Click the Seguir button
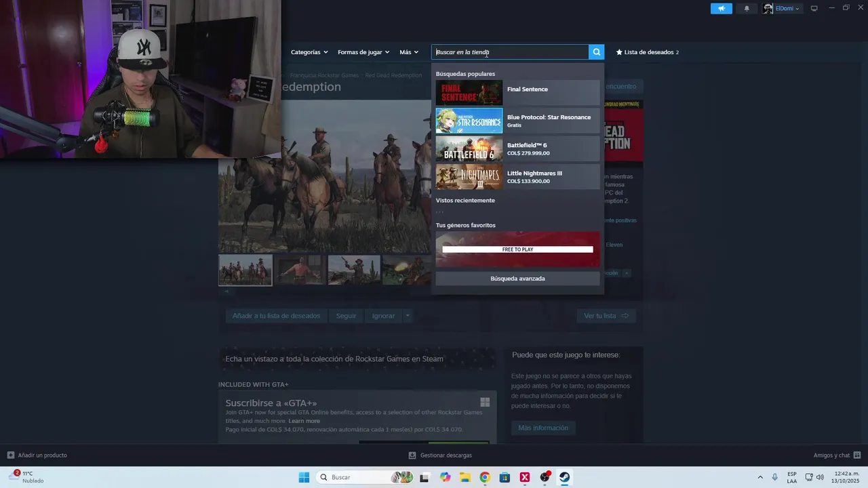 coord(346,316)
